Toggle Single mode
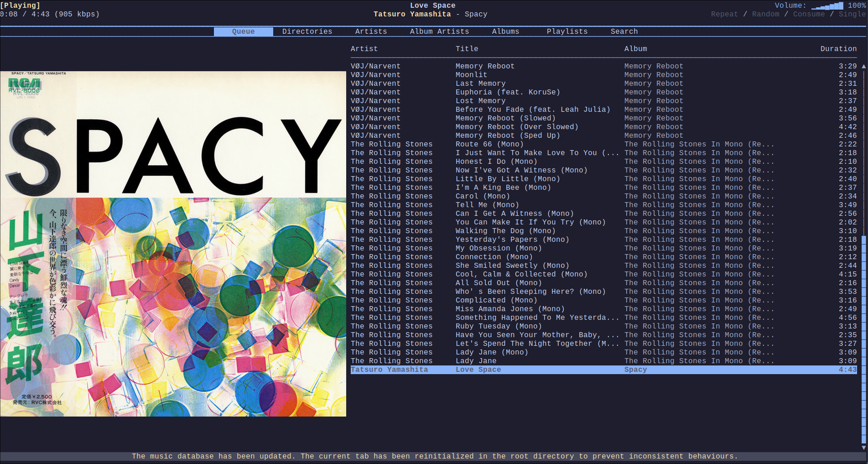The image size is (868, 464). click(x=852, y=14)
